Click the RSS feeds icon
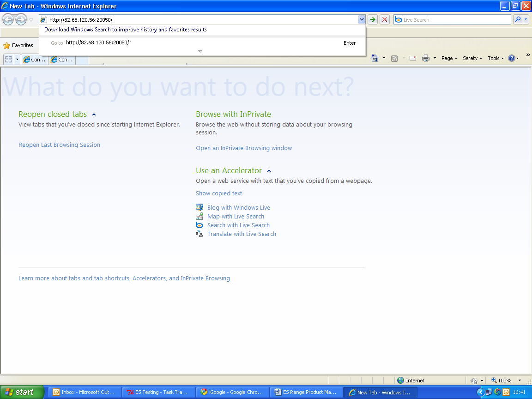Viewport: 532px width, 399px height. point(394,58)
